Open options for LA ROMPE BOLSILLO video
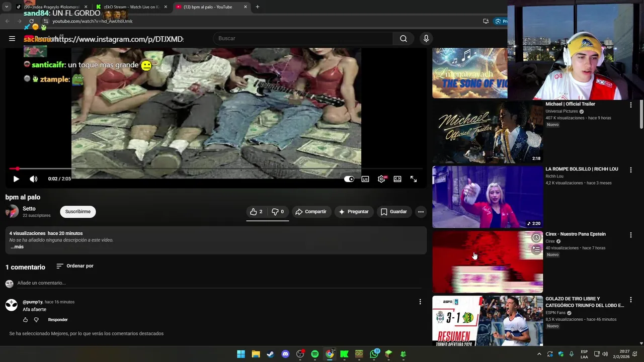Image resolution: width=644 pixels, height=362 pixels. pos(630,170)
